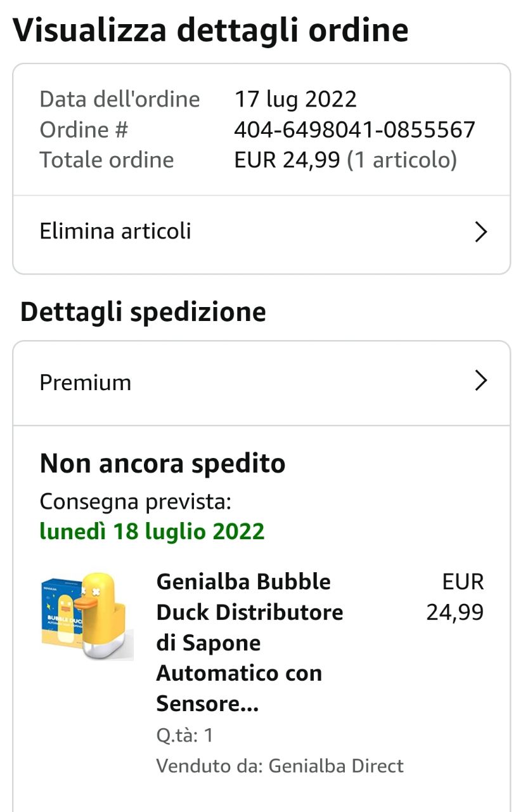The image size is (516, 812).
Task: Tap the EUR 24,99 item price
Action: 455,596
